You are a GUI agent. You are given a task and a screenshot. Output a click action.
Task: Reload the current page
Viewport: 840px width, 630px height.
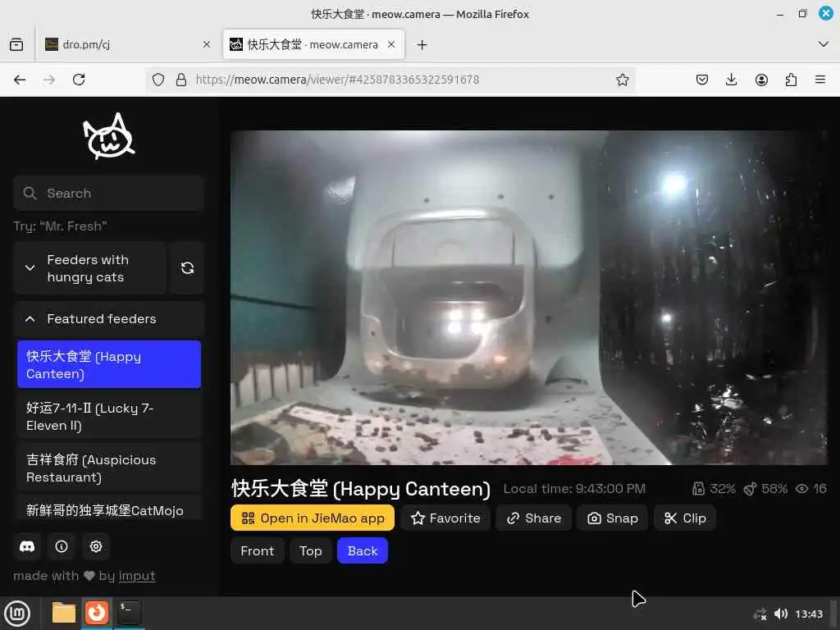coord(79,80)
